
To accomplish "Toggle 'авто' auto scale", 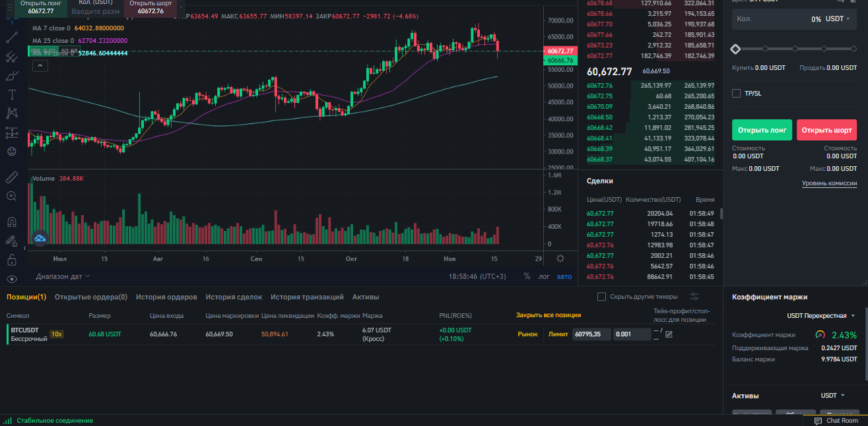I will point(564,276).
